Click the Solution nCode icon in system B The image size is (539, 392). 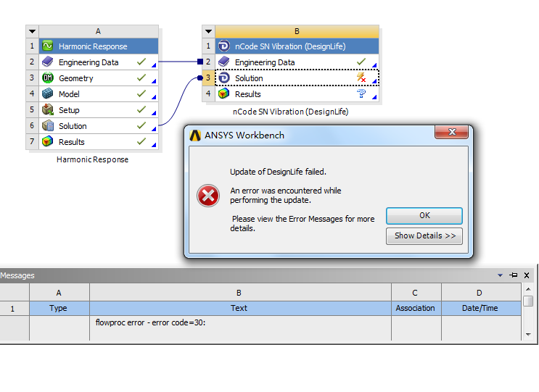pyautogui.click(x=223, y=78)
